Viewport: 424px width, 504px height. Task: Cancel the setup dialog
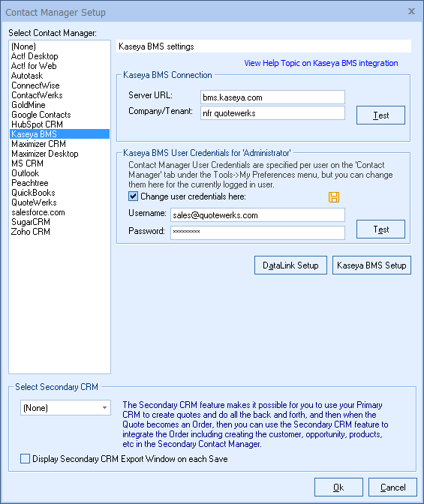[x=392, y=487]
